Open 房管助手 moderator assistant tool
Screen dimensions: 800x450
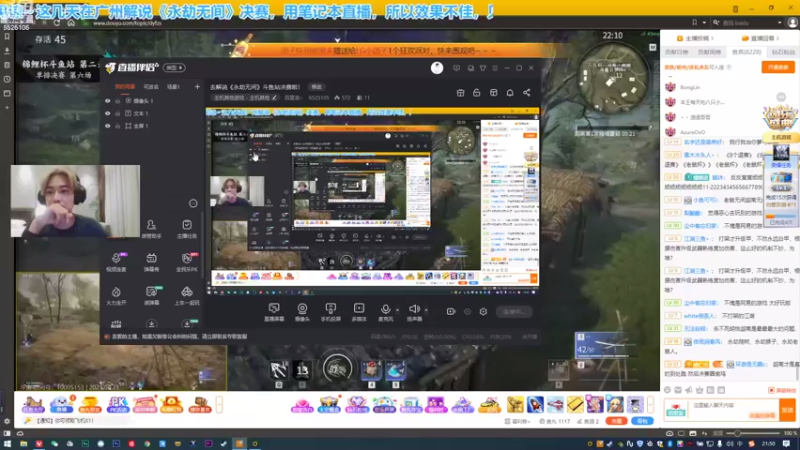click(x=151, y=229)
